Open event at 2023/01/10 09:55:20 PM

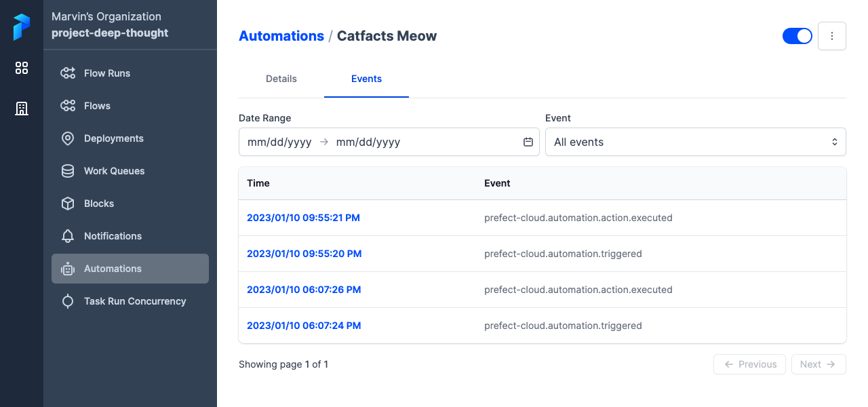click(x=304, y=254)
